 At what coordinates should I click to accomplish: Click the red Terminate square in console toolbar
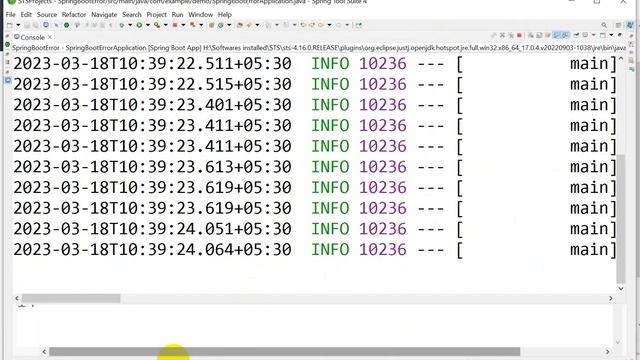519,36
